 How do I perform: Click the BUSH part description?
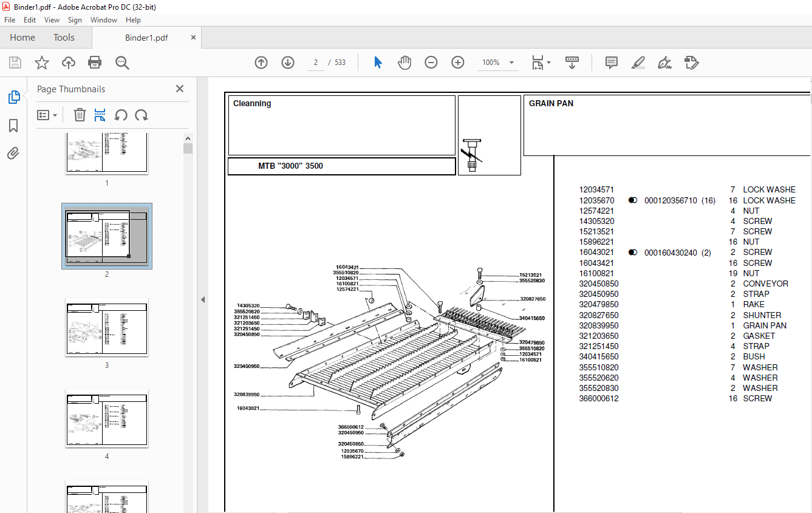tap(754, 357)
